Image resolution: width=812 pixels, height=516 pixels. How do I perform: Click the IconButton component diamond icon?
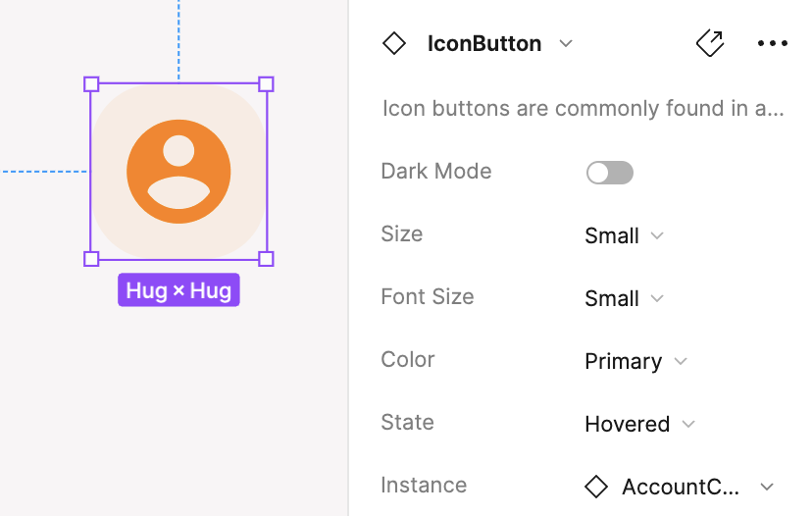coord(394,43)
